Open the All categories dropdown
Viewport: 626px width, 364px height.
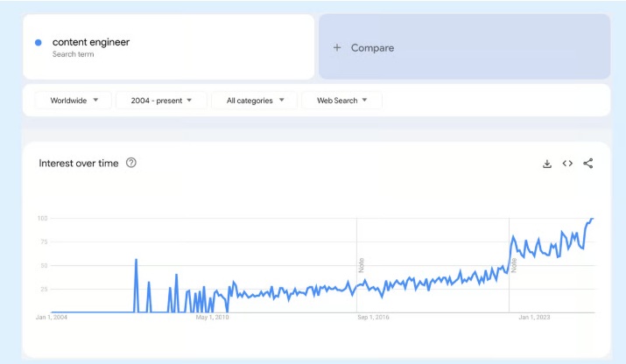(254, 101)
